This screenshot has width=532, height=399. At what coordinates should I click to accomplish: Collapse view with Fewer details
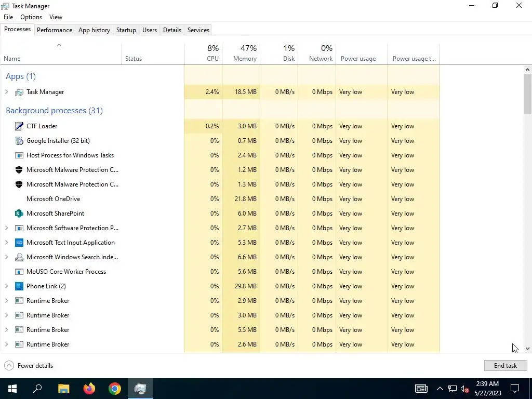(29, 366)
